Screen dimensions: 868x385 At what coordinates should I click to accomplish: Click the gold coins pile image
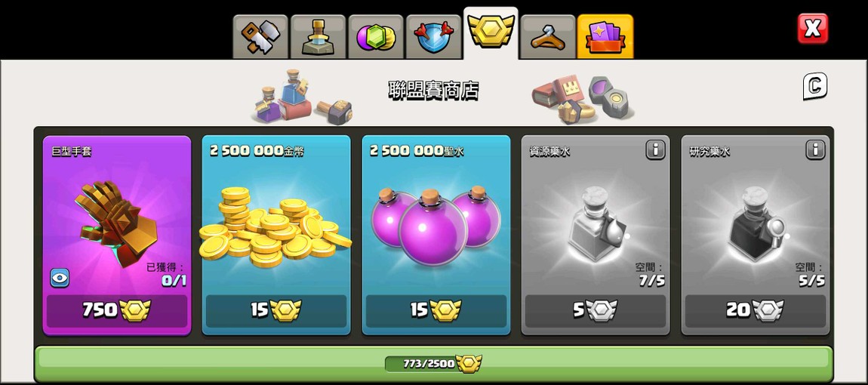tap(275, 227)
